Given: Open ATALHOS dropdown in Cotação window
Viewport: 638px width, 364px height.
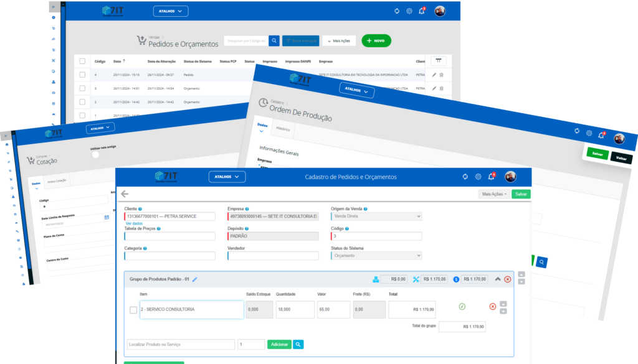Looking at the screenshot, I should 100,128.
